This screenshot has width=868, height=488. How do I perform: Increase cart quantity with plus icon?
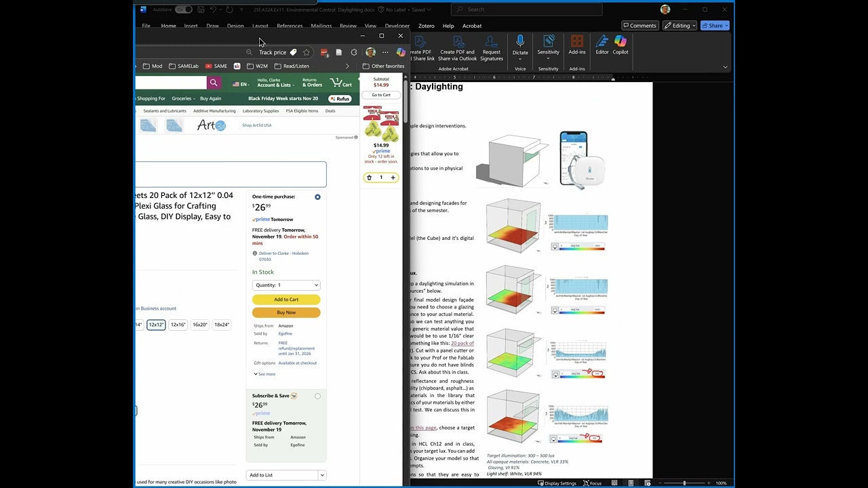[393, 178]
